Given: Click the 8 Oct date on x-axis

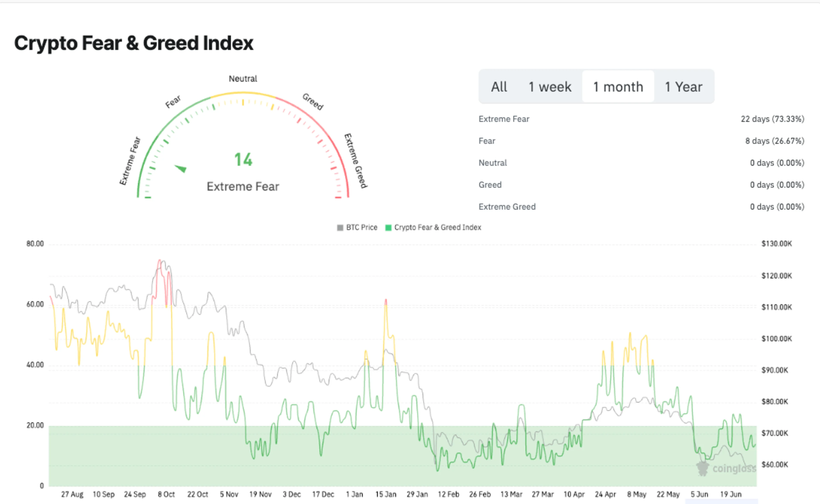Looking at the screenshot, I should pos(166,494).
